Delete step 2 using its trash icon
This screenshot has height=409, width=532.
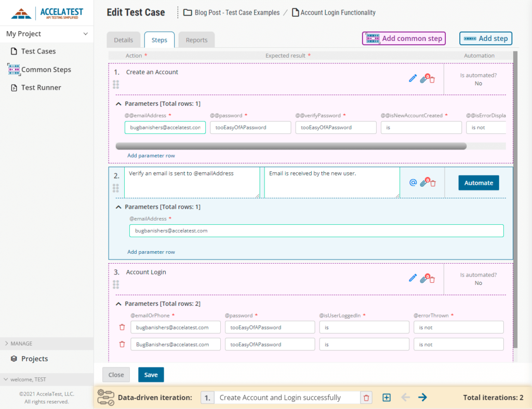(432, 183)
